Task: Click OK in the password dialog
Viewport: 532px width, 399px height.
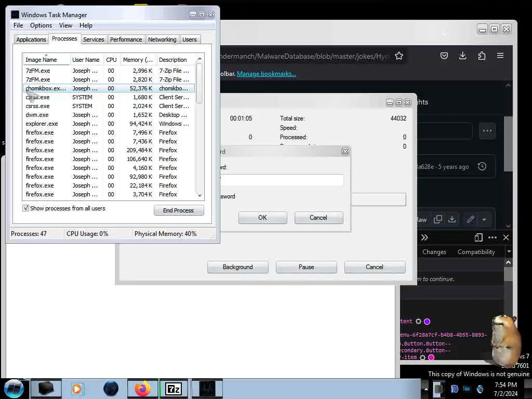Action: click(x=262, y=218)
